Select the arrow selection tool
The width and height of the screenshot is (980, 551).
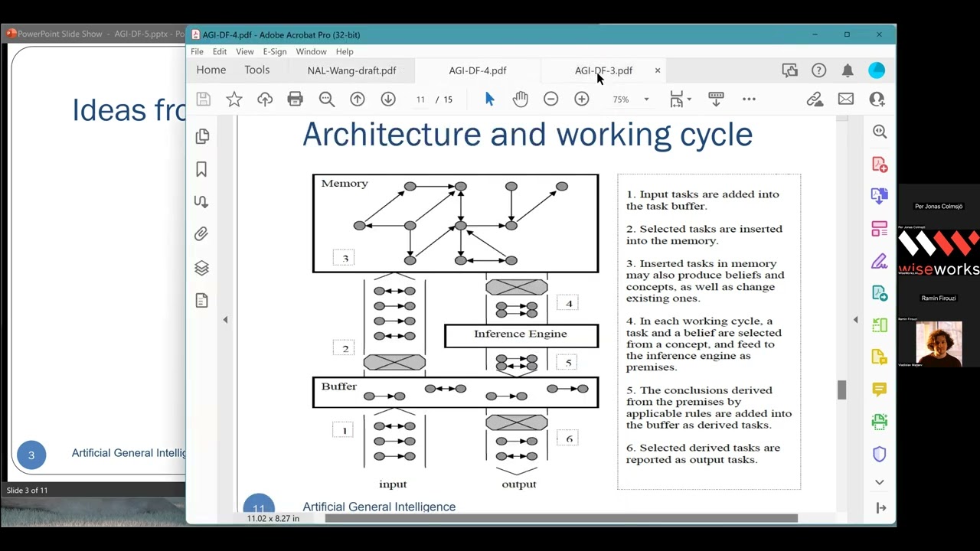[x=490, y=99]
